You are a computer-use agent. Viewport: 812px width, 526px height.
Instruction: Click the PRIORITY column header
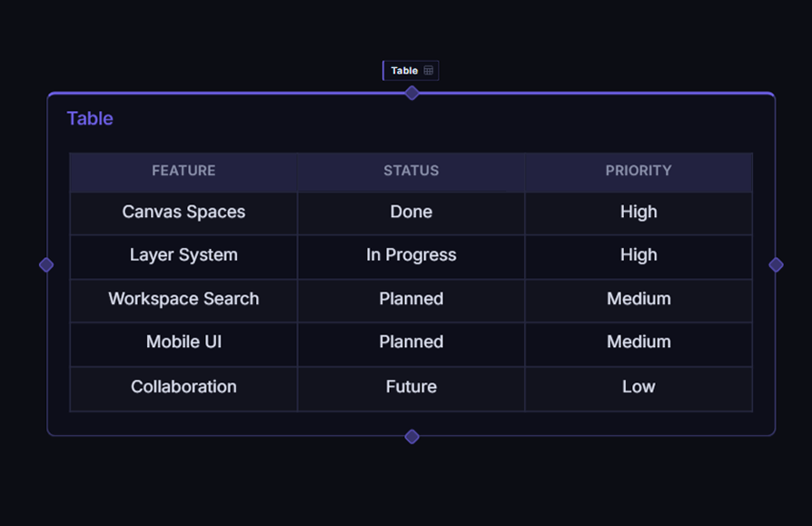(639, 171)
